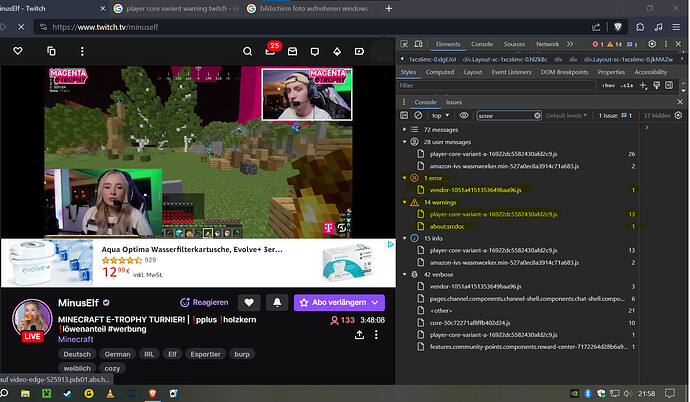Image resolution: width=690 pixels, height=402 pixels.
Task: Open the three-dot more menu in Twitch top bar
Action: [82, 51]
